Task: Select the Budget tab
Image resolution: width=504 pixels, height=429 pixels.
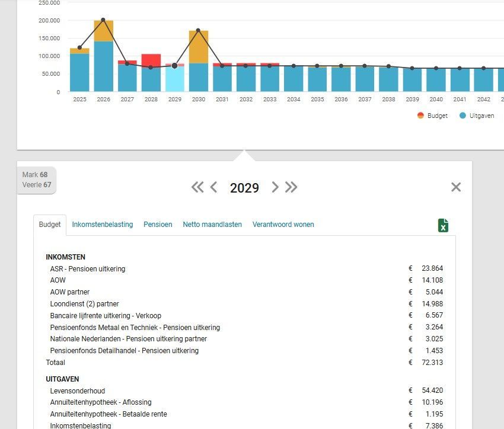Action: [50, 225]
